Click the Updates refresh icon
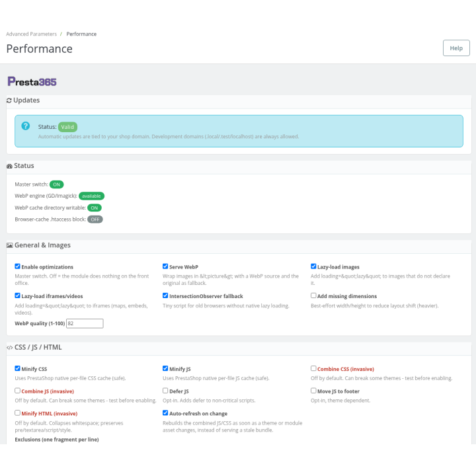The width and height of the screenshot is (476, 476). click(x=9, y=100)
